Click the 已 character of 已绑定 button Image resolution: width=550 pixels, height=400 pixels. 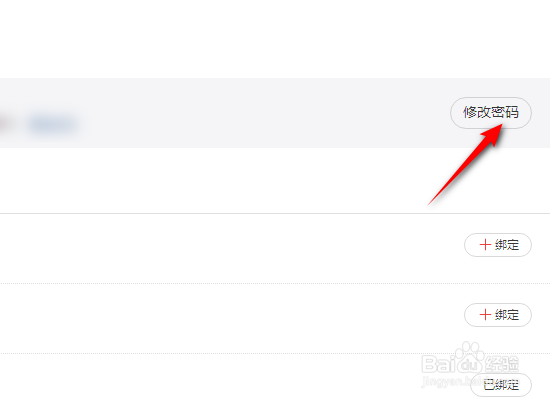489,385
